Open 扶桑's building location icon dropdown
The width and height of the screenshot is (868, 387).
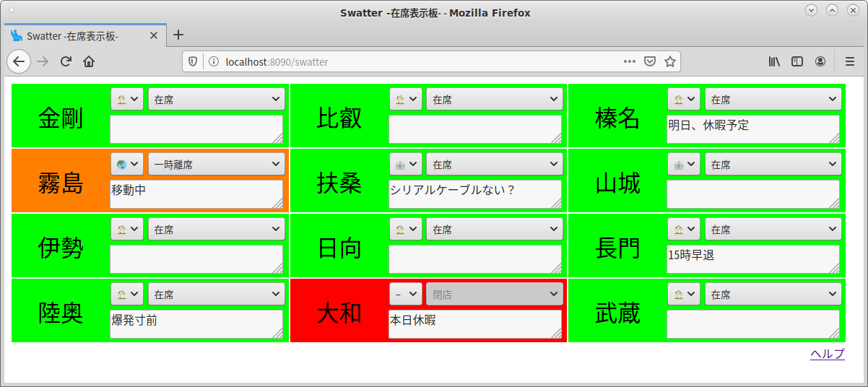(x=405, y=165)
